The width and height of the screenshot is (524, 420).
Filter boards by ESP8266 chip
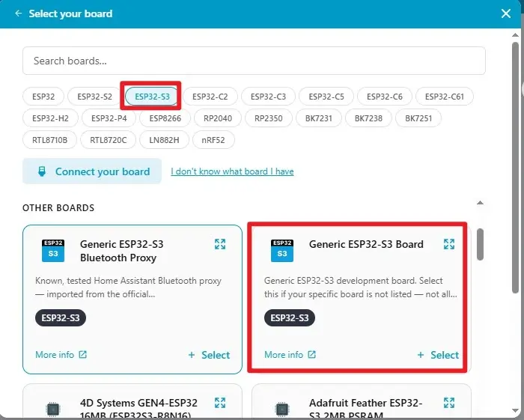165,118
